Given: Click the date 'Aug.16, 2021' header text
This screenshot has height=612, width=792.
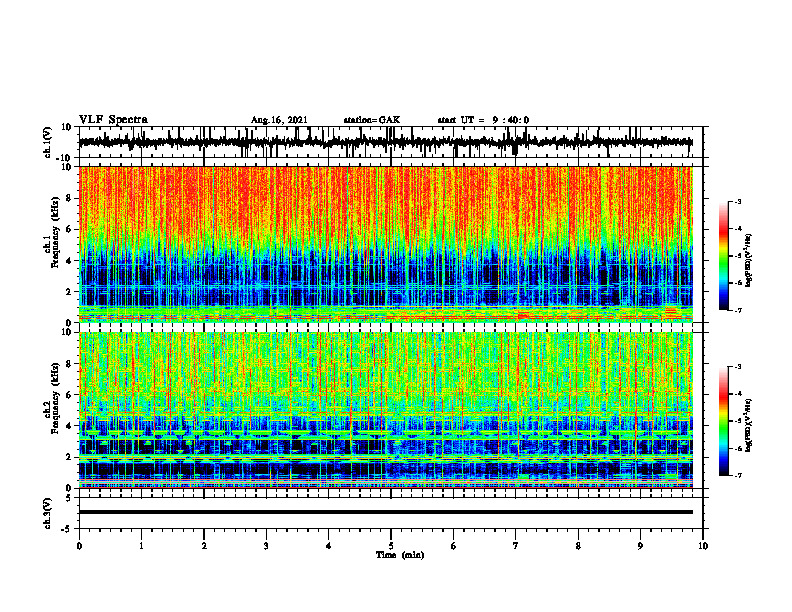Looking at the screenshot, I should [x=279, y=120].
